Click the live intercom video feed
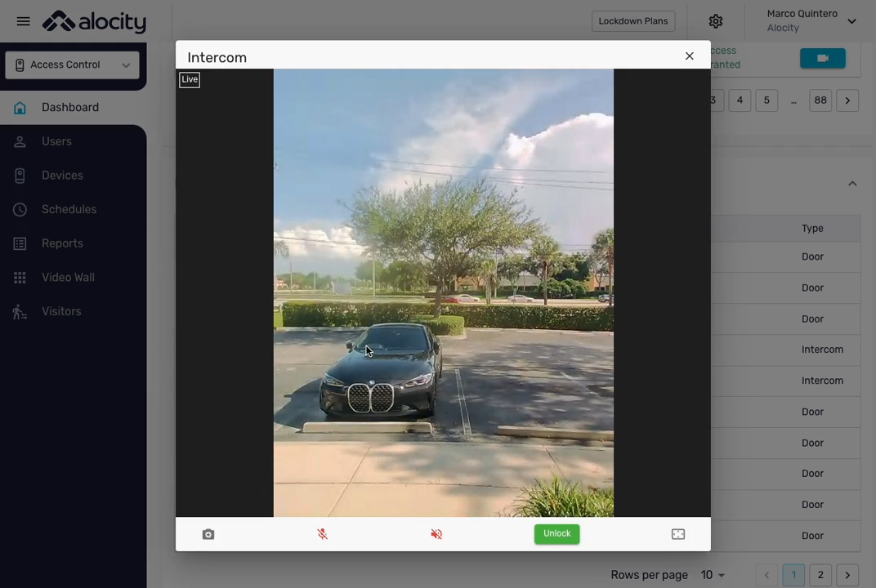This screenshot has height=588, width=876. (x=443, y=292)
